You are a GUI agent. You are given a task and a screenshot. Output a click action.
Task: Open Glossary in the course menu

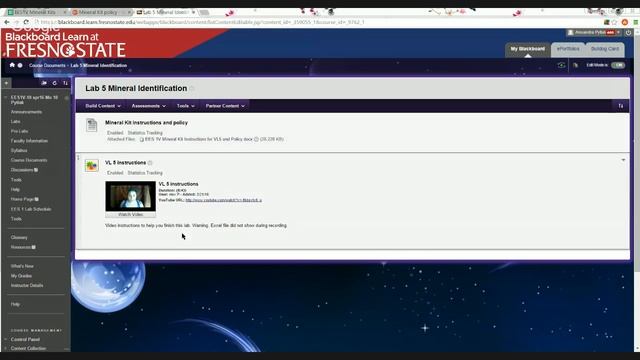(19, 238)
